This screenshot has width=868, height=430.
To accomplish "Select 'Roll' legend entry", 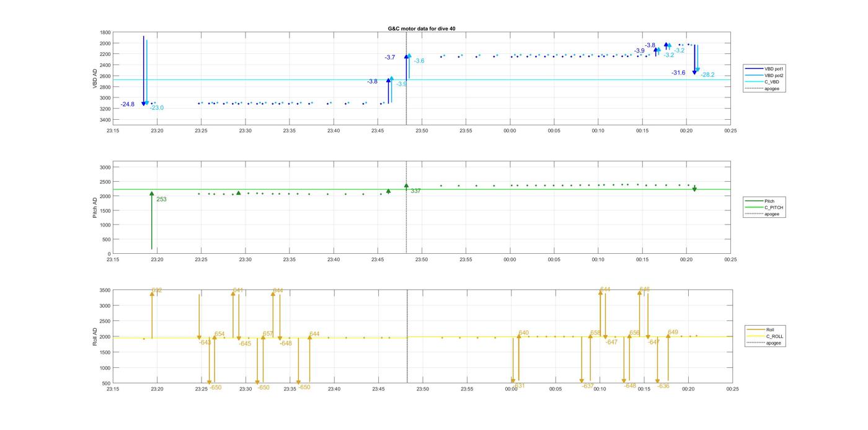I will coord(770,329).
